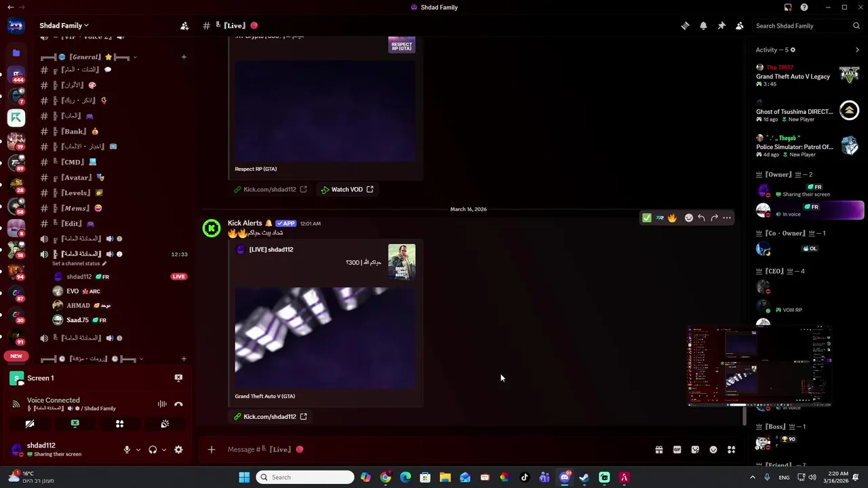Open the lower Kick.com/shdad112 link

(x=270, y=417)
